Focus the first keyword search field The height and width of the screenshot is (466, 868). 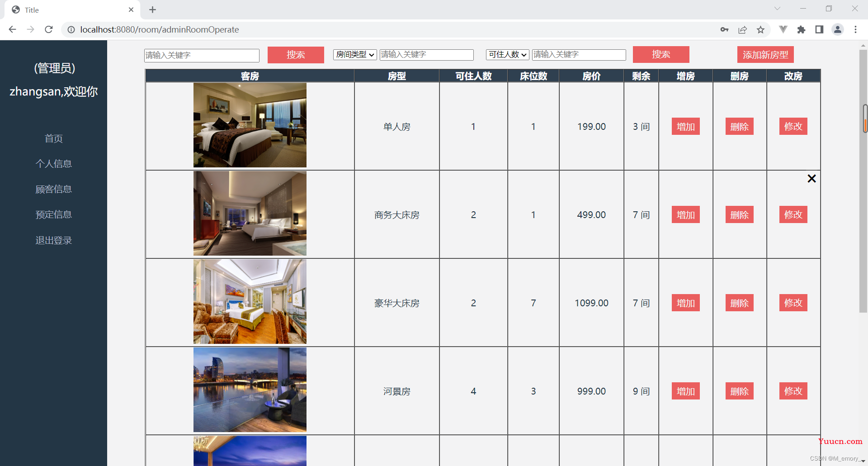pyautogui.click(x=202, y=55)
